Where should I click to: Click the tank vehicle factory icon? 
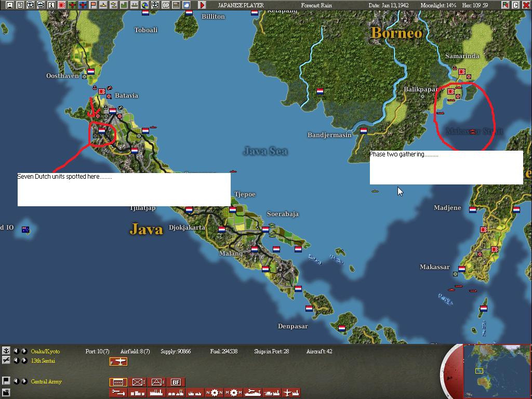272,393
